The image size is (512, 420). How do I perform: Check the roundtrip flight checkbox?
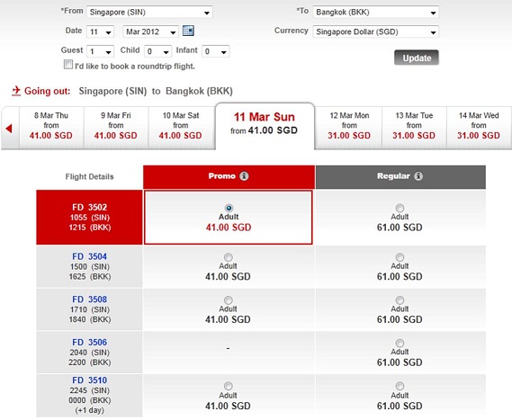tap(68, 64)
